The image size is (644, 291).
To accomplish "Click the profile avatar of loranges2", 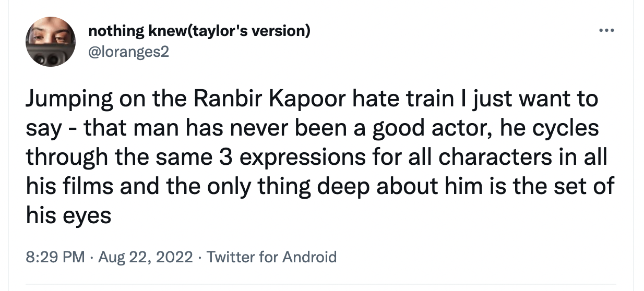I will tap(51, 42).
